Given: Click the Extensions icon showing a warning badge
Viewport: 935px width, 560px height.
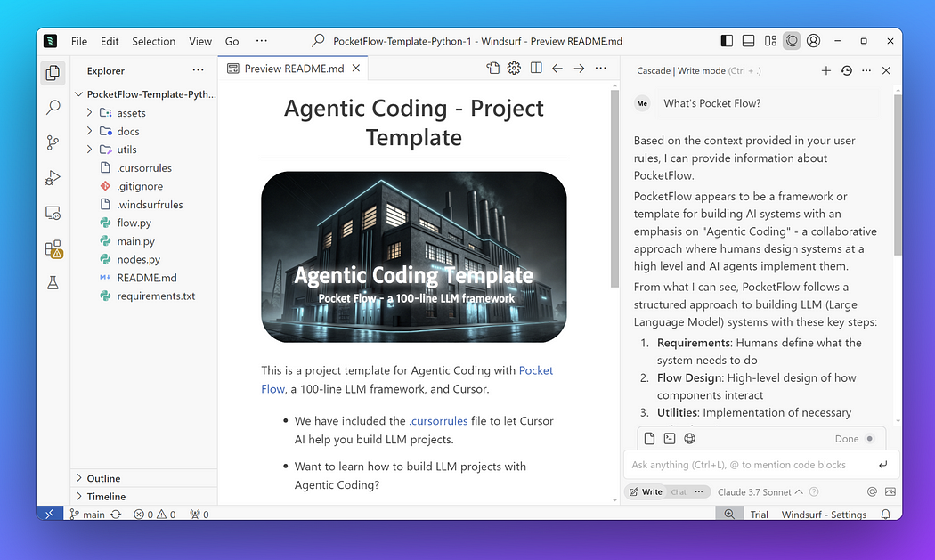Looking at the screenshot, I should [53, 248].
